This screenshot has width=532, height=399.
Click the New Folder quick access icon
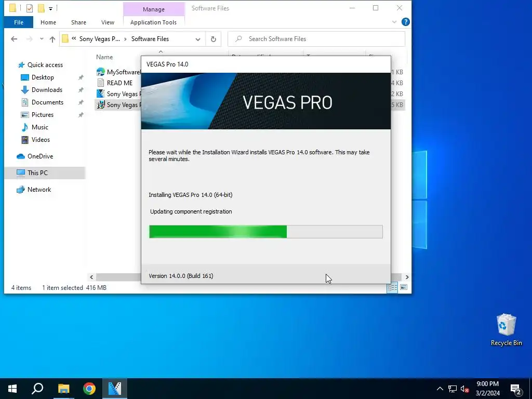point(41,8)
